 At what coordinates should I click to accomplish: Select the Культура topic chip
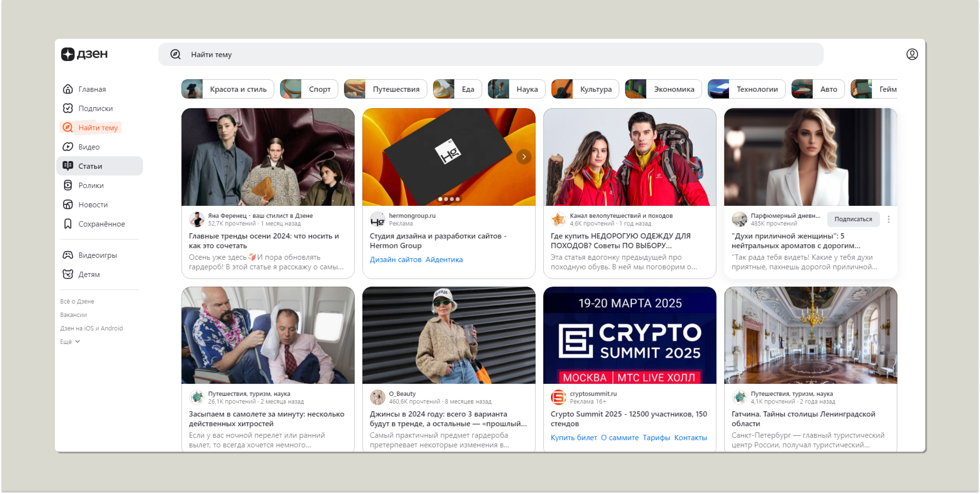coord(585,89)
